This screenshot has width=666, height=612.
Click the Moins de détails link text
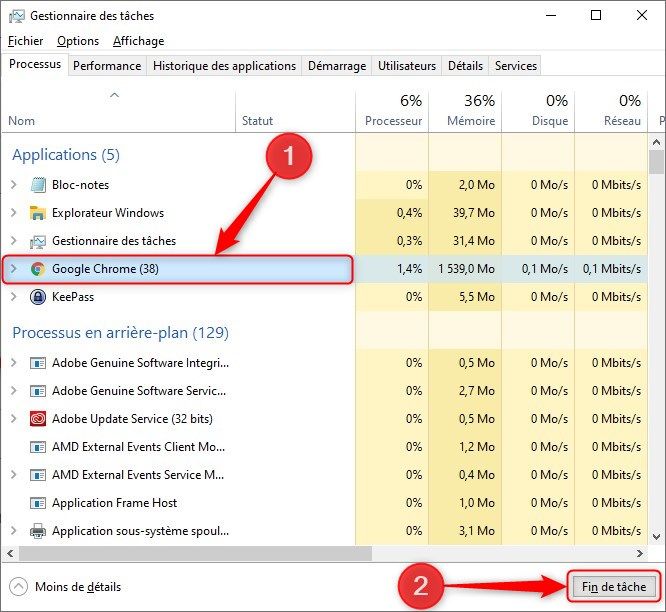tap(78, 587)
